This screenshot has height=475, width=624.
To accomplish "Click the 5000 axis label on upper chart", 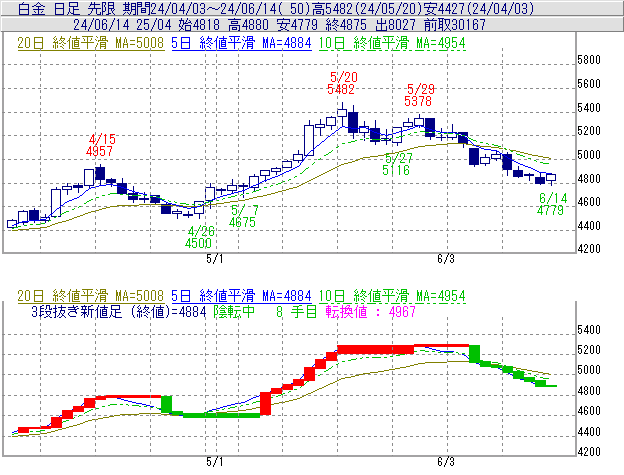I will point(589,155).
